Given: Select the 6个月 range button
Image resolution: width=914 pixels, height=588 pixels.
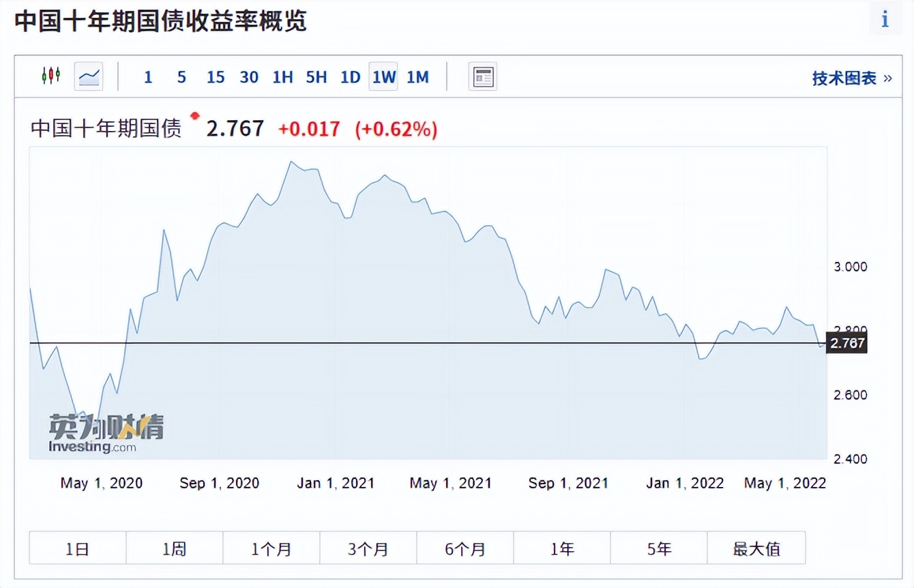Looking at the screenshot, I should (x=465, y=548).
